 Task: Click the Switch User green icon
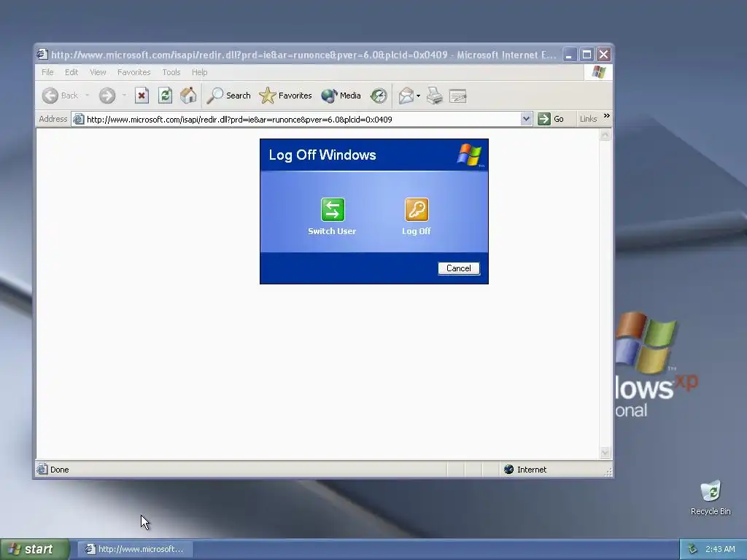tap(333, 209)
